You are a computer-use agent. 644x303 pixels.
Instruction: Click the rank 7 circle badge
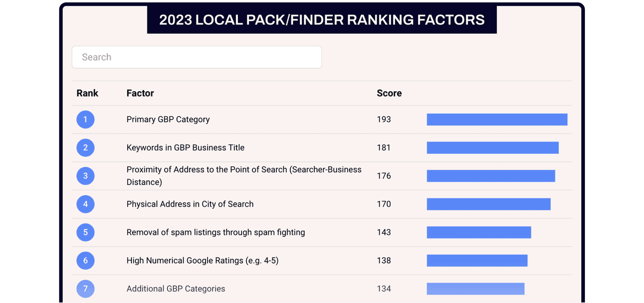(85, 289)
